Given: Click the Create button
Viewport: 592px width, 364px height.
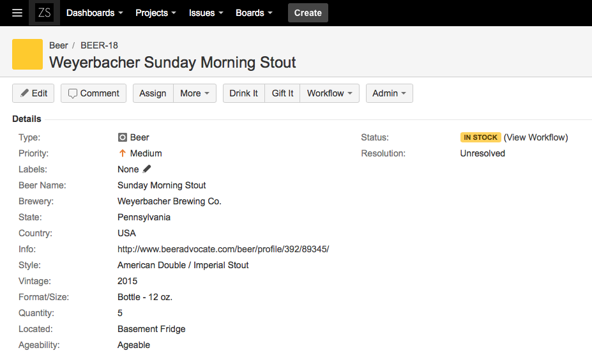Looking at the screenshot, I should [308, 13].
